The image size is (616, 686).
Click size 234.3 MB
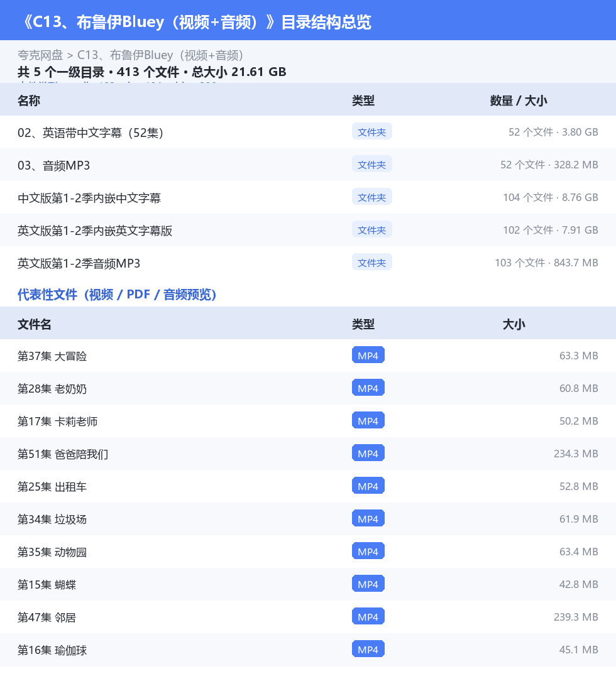(x=576, y=454)
